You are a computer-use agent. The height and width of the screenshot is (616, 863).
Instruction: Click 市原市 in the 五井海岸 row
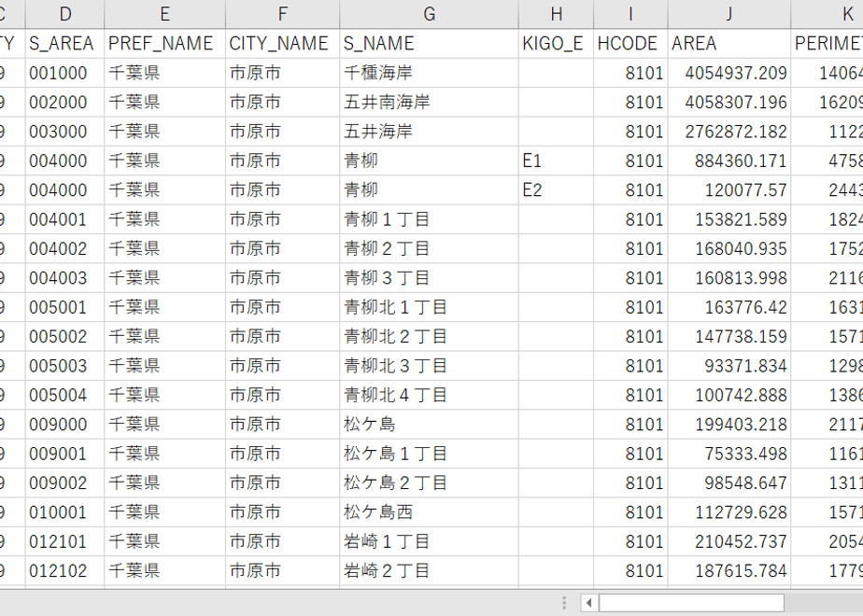282,132
